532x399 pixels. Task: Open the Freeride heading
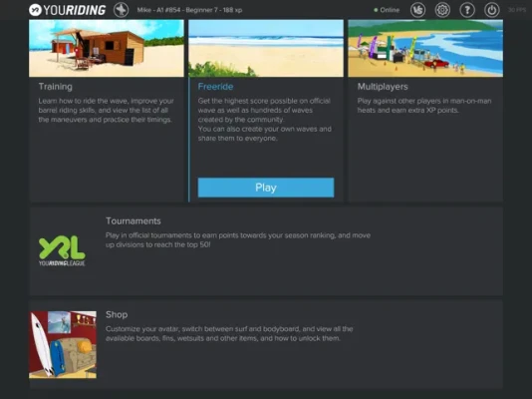click(x=215, y=87)
